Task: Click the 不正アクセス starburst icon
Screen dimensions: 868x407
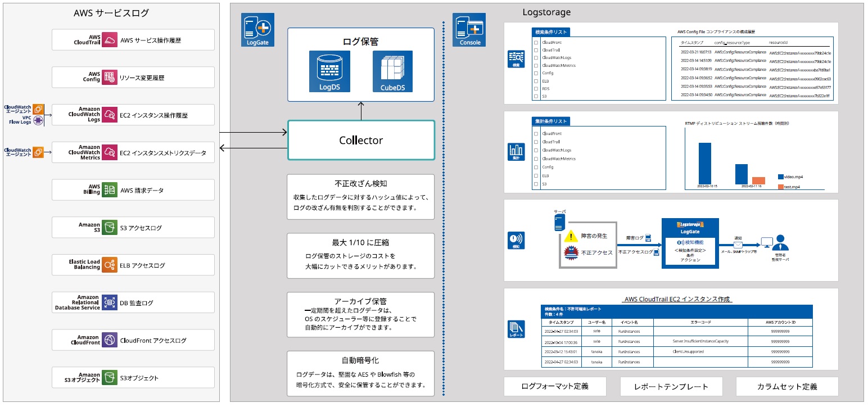Action: (x=572, y=252)
